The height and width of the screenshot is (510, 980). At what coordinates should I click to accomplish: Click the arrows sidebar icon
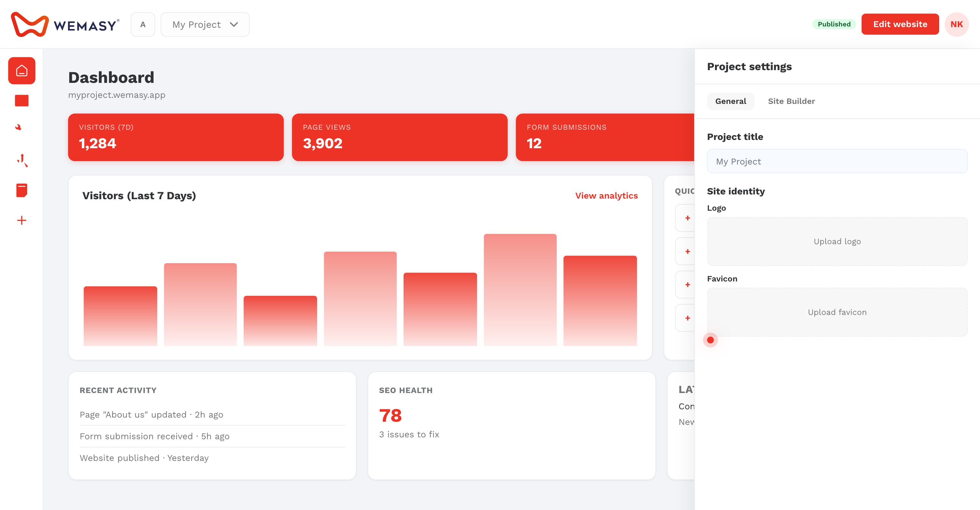[22, 160]
